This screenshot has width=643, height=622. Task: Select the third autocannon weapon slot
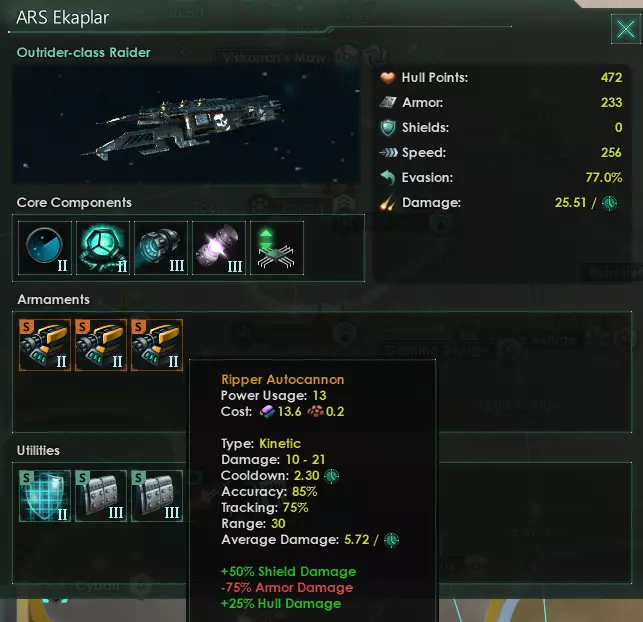coord(157,345)
